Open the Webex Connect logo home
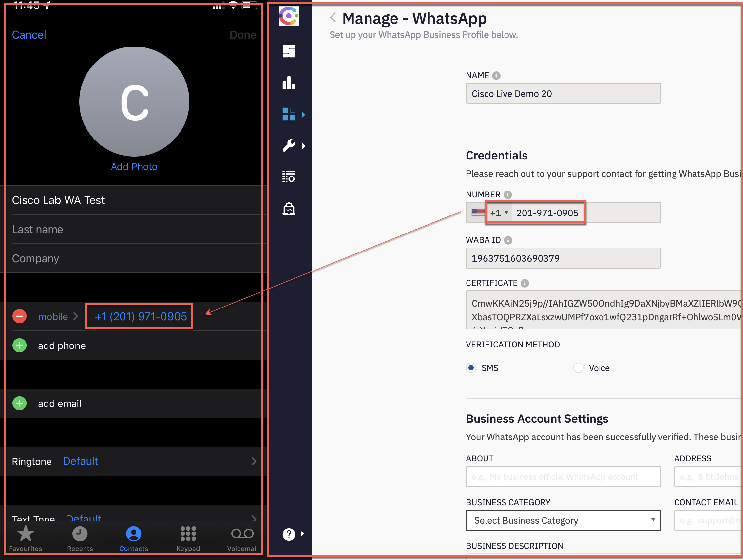 [289, 16]
